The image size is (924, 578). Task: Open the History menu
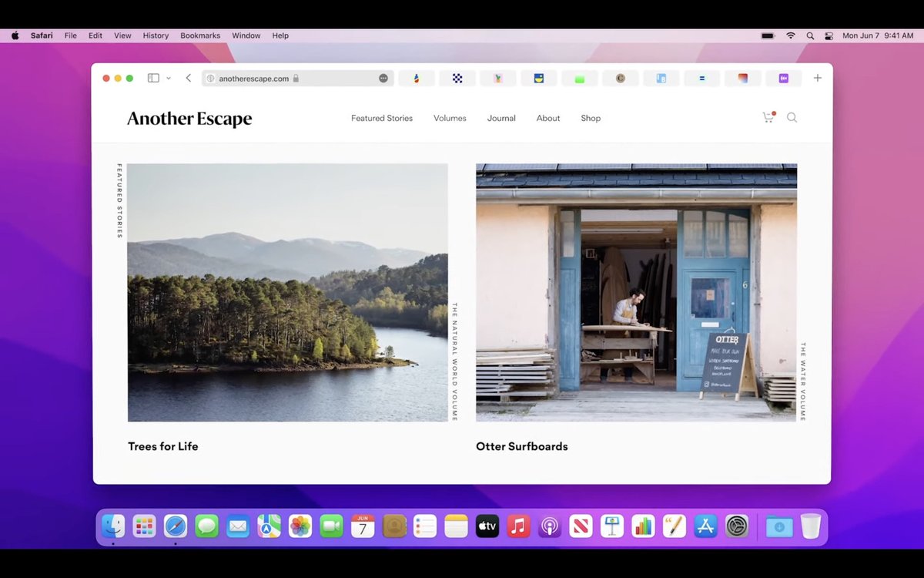coord(155,35)
